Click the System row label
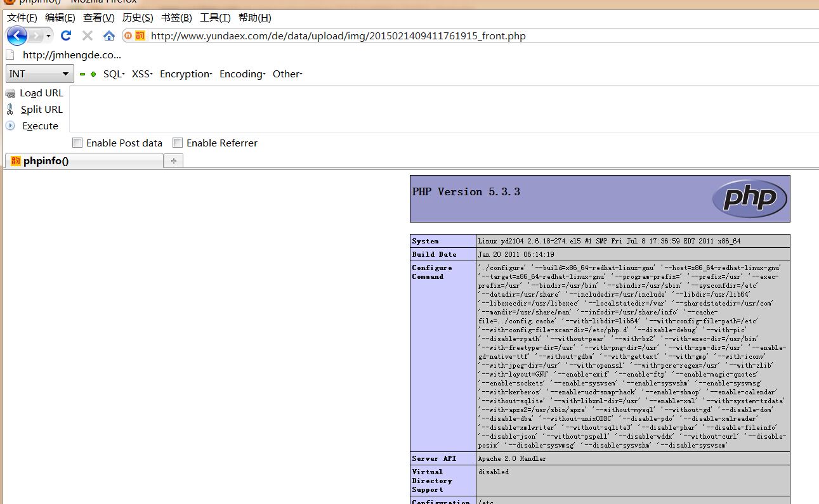819x504 pixels. point(425,241)
